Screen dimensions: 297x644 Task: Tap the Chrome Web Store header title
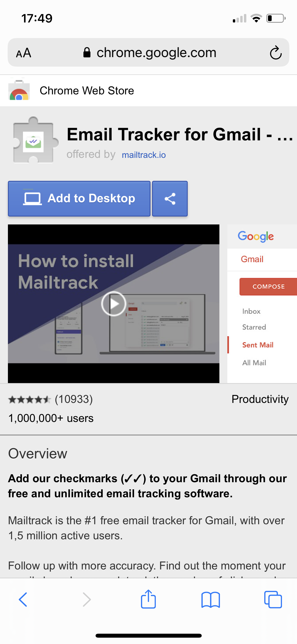(x=87, y=91)
